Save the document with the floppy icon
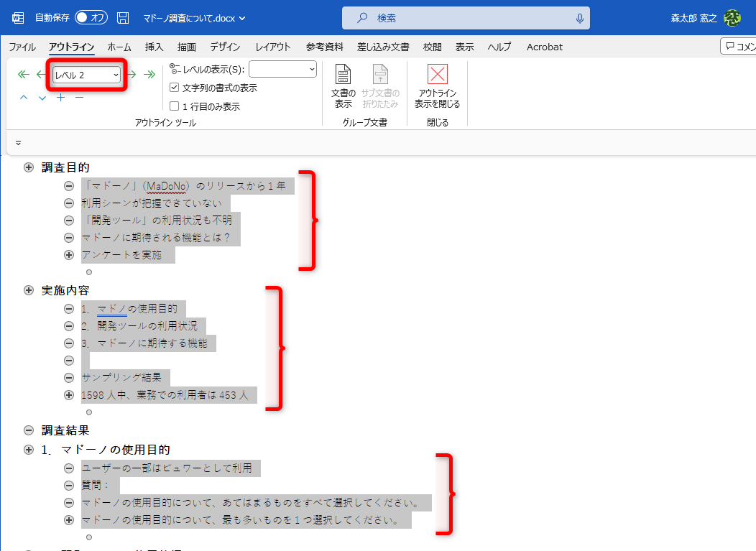 click(122, 18)
